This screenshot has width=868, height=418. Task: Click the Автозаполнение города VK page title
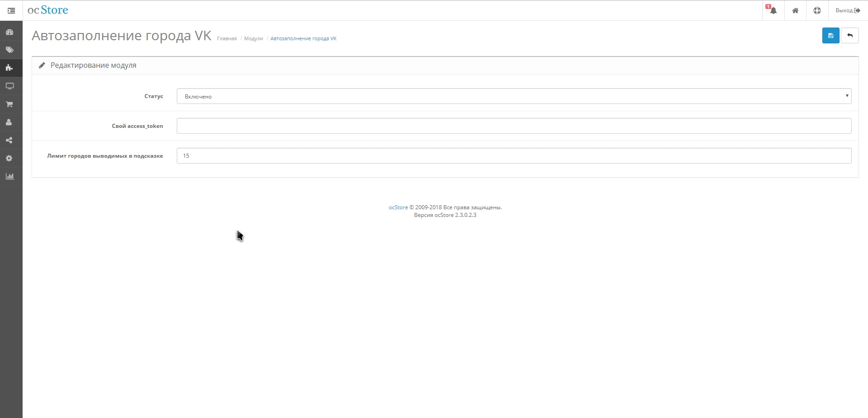122,36
